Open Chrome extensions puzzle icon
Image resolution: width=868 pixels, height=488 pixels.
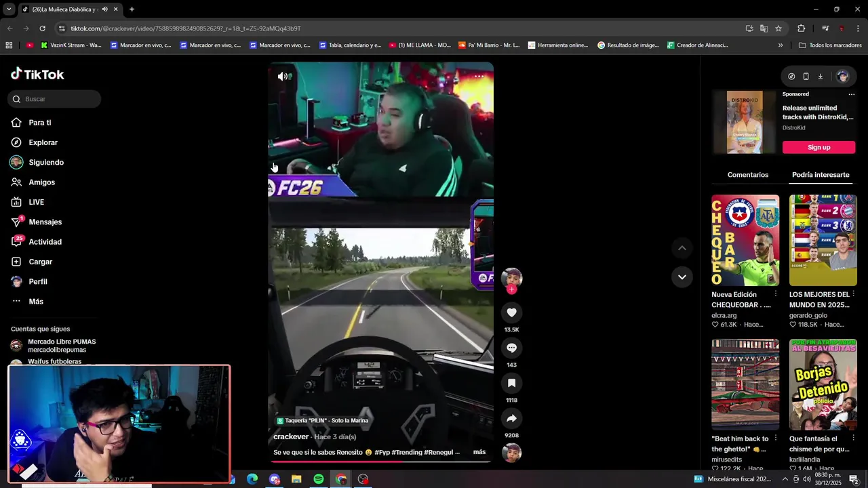pos(801,28)
